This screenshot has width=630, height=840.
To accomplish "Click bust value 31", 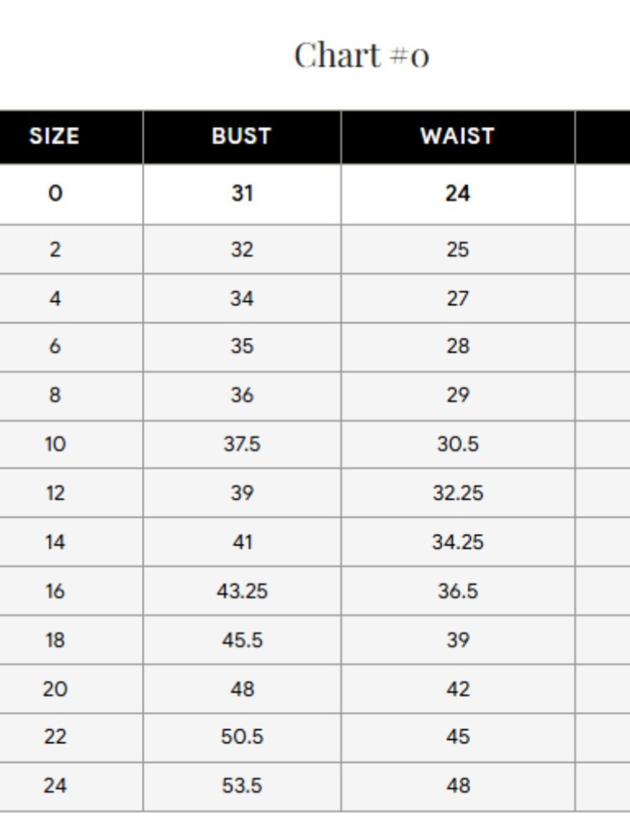I will [x=242, y=193].
